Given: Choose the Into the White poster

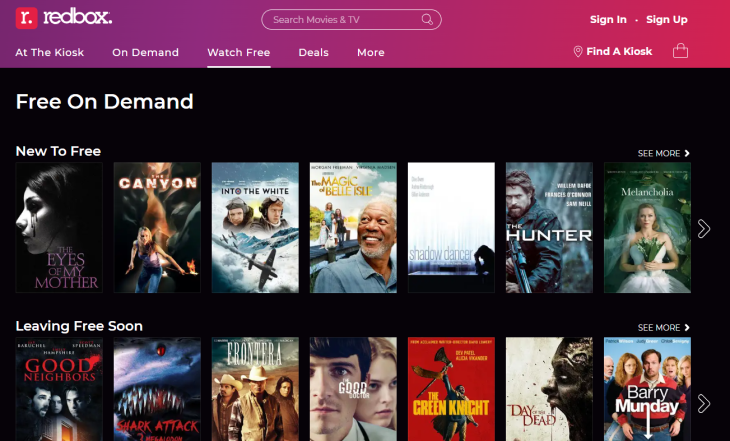Looking at the screenshot, I should tap(255, 227).
